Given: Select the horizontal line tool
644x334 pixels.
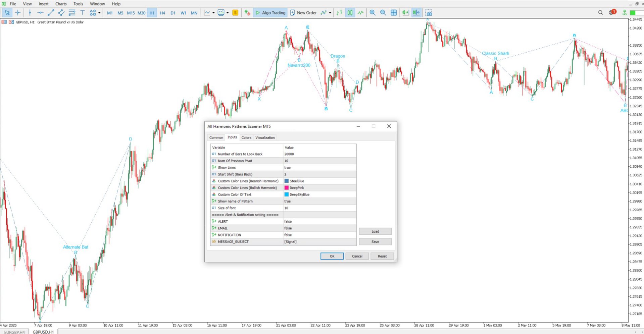Looking at the screenshot, I should click(40, 13).
